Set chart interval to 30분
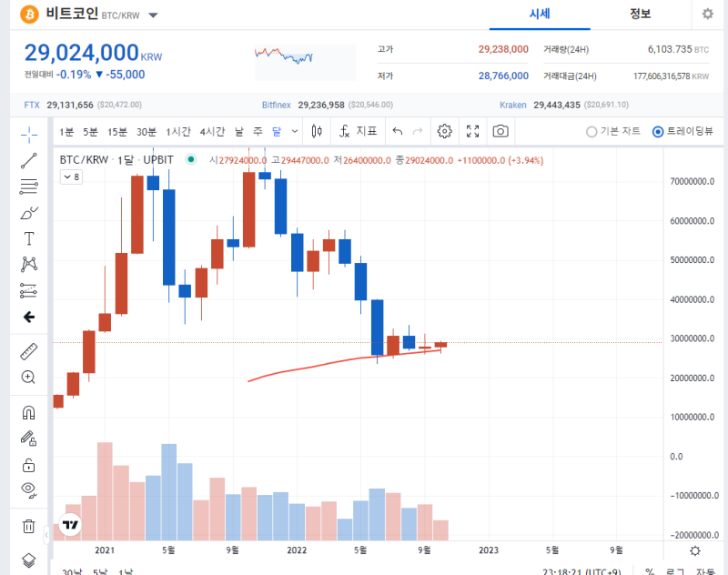The width and height of the screenshot is (728, 575). click(147, 132)
